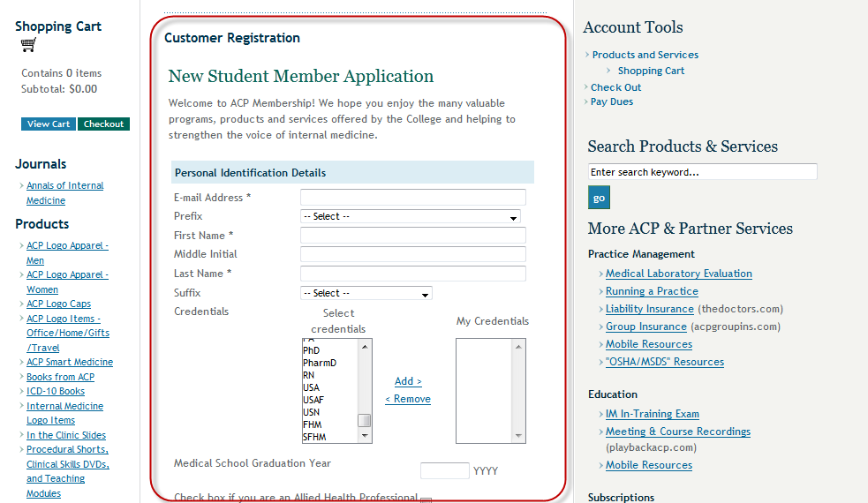The image size is (868, 503).
Task: Click the Add > credentials link
Action: point(408,381)
